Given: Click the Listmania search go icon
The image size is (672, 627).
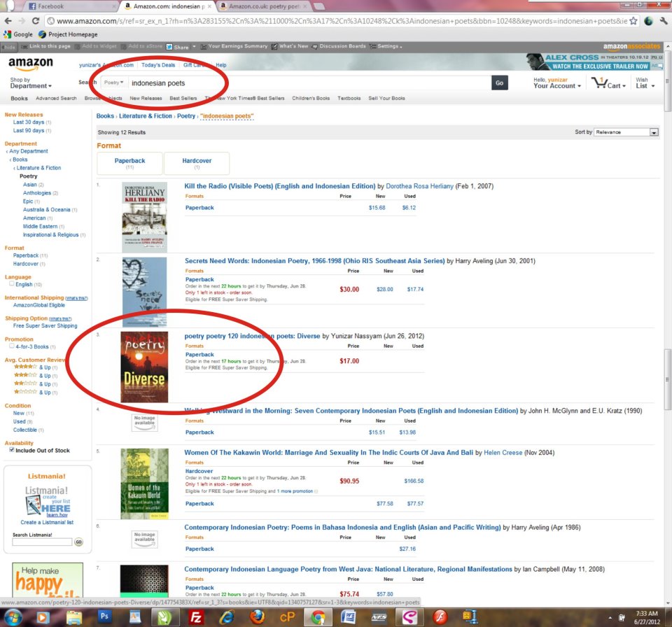Looking at the screenshot, I should pyautogui.click(x=78, y=542).
